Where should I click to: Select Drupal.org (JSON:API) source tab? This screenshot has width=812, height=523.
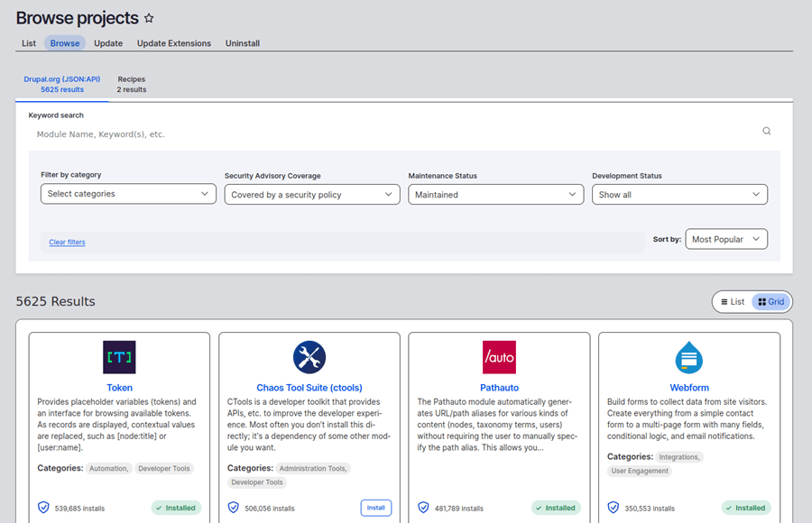click(x=62, y=85)
